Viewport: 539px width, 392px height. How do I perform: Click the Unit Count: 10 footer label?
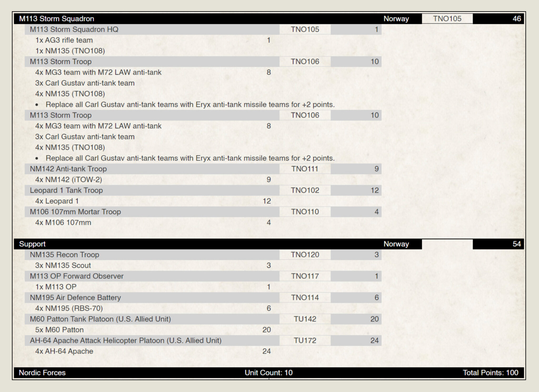[268, 373]
